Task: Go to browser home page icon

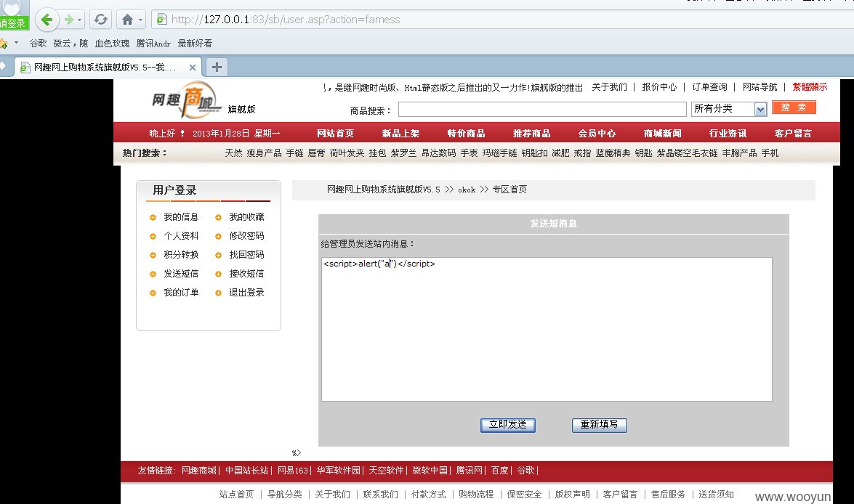Action: click(x=127, y=20)
